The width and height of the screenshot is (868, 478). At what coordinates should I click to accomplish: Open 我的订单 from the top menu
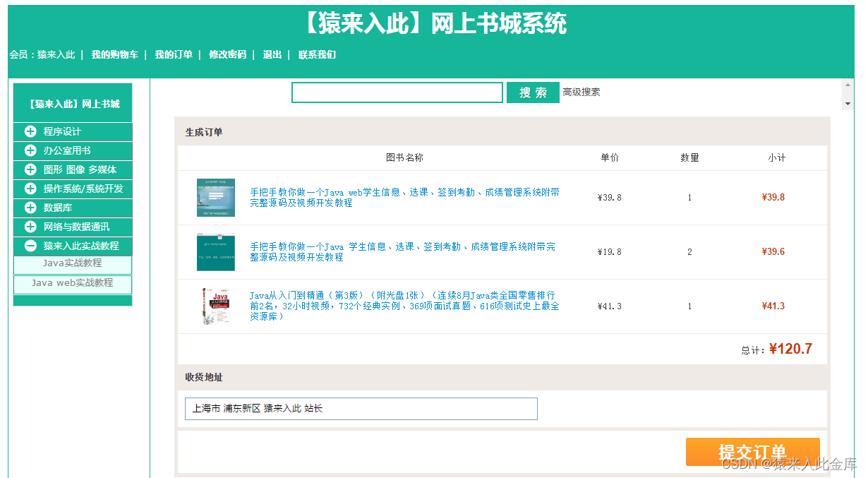coord(174,54)
